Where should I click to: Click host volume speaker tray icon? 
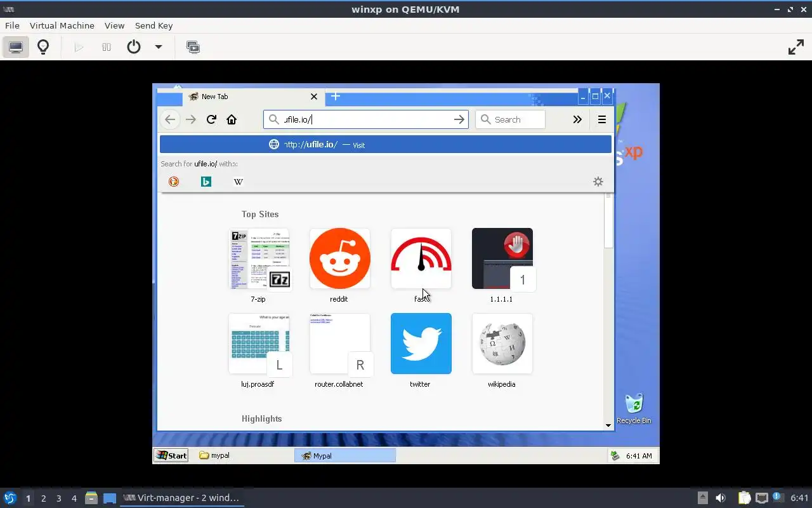721,498
